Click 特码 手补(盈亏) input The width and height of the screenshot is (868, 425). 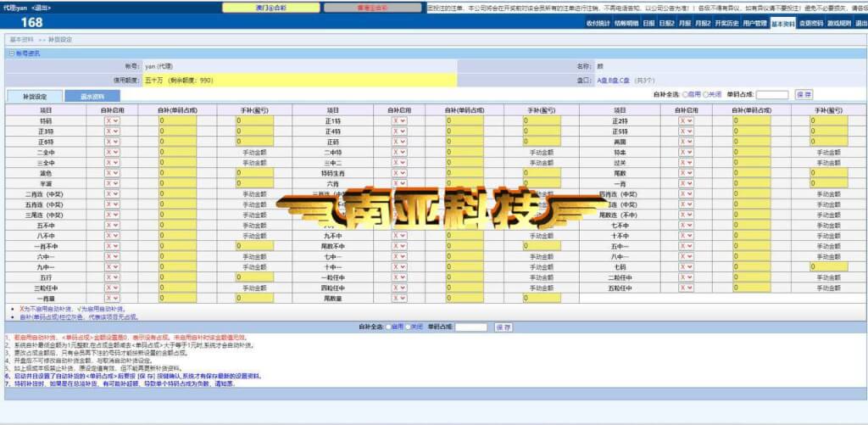click(x=254, y=120)
